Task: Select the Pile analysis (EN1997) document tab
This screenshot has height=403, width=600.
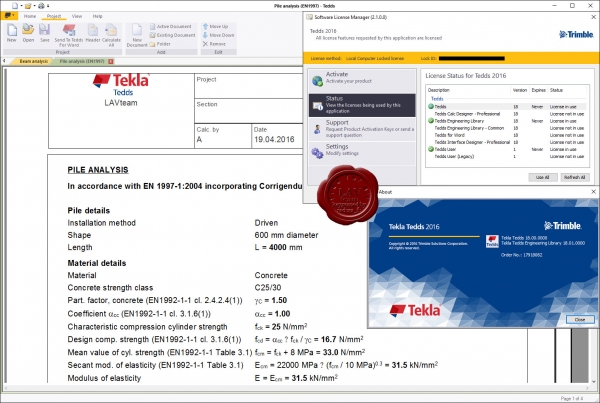Action: (82, 61)
